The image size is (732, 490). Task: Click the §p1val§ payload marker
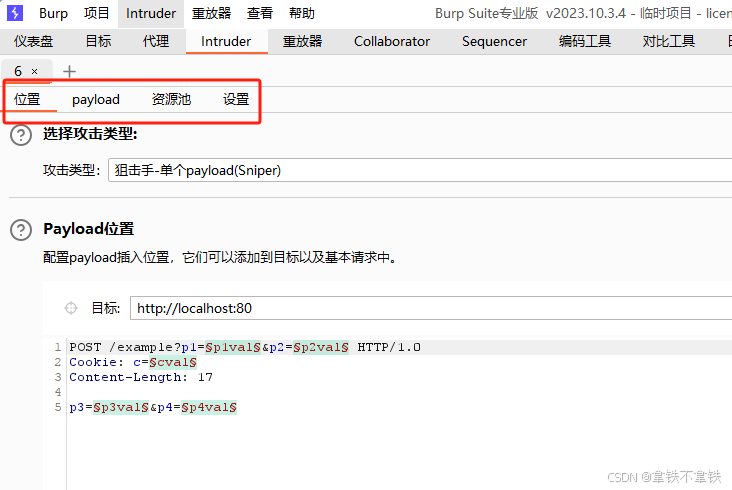233,347
